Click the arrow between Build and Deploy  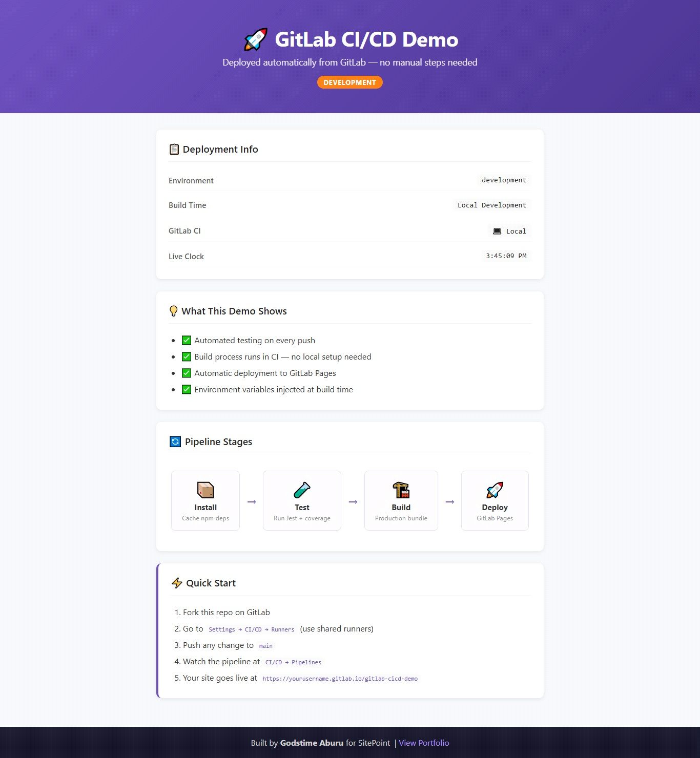450,502
